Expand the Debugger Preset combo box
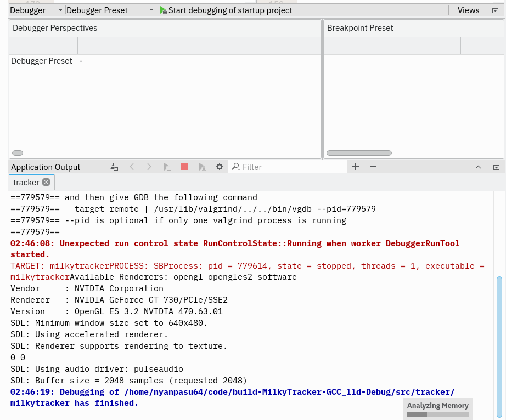 coord(110,10)
